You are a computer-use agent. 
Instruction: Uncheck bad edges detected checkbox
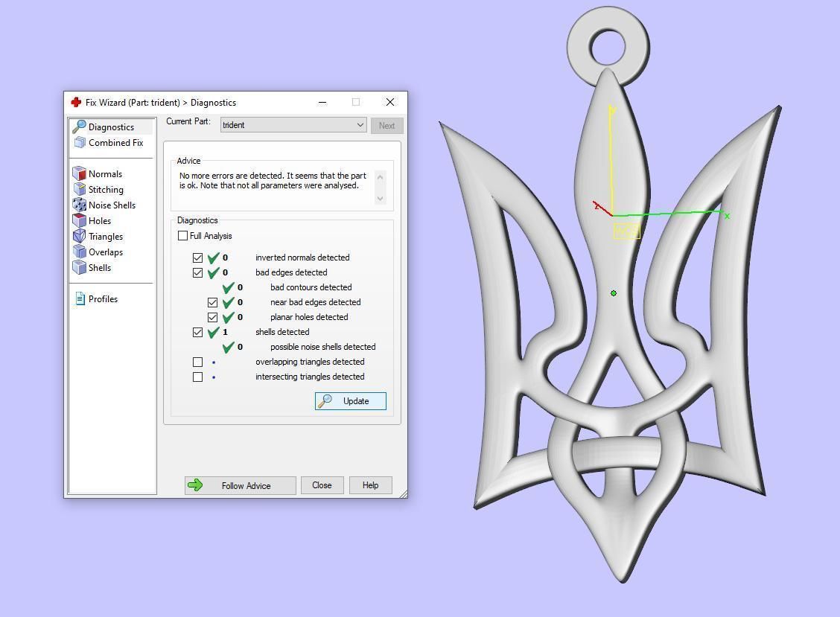[x=197, y=272]
